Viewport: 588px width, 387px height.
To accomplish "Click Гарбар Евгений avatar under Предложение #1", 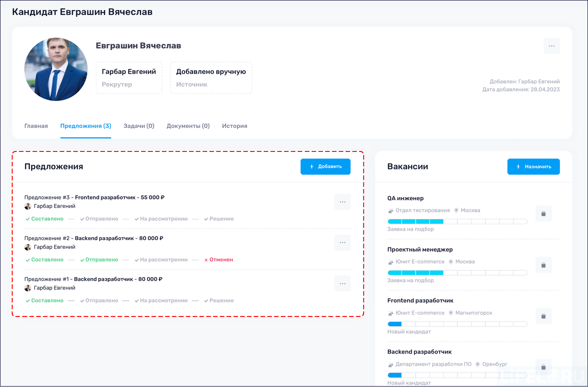I will (27, 288).
